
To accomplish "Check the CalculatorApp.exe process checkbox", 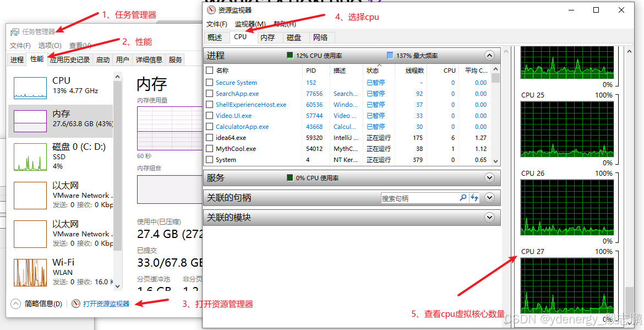I will [210, 127].
